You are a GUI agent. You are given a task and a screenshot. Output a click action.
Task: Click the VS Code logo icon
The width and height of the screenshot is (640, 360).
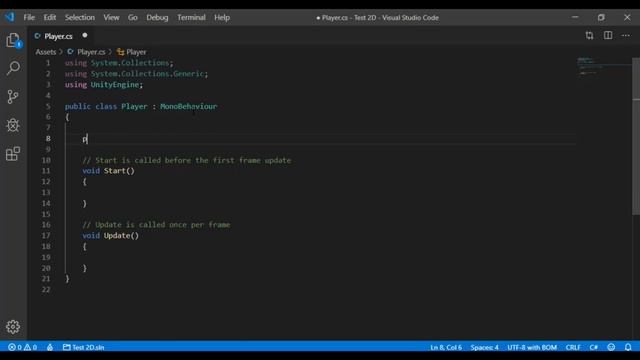coord(10,17)
